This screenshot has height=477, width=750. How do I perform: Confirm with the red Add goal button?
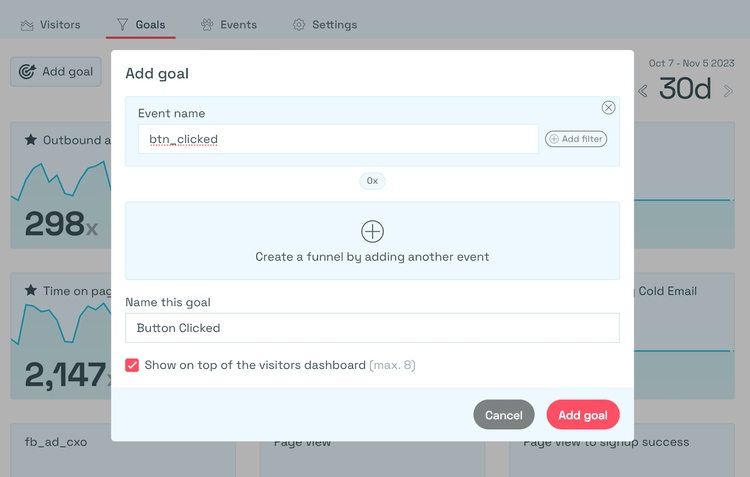click(583, 415)
